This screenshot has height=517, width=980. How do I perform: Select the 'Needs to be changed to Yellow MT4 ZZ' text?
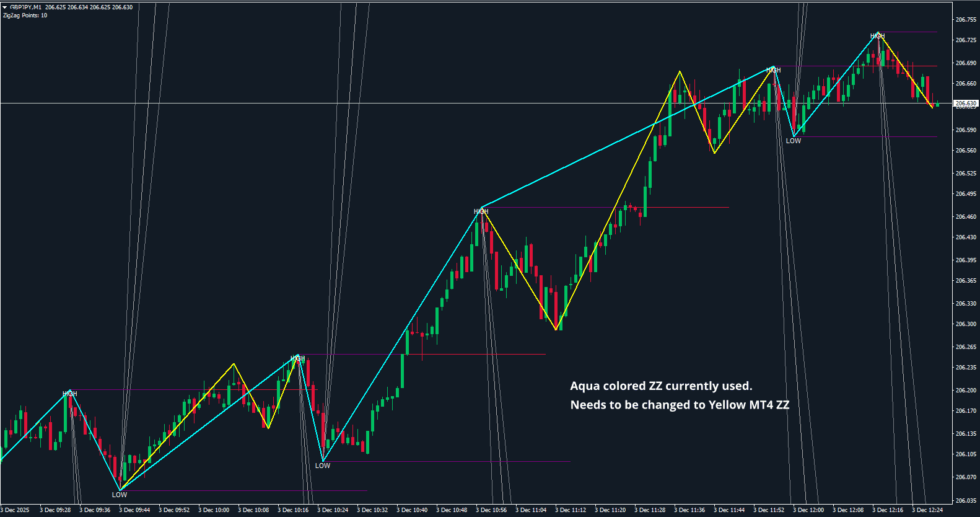pyautogui.click(x=680, y=405)
